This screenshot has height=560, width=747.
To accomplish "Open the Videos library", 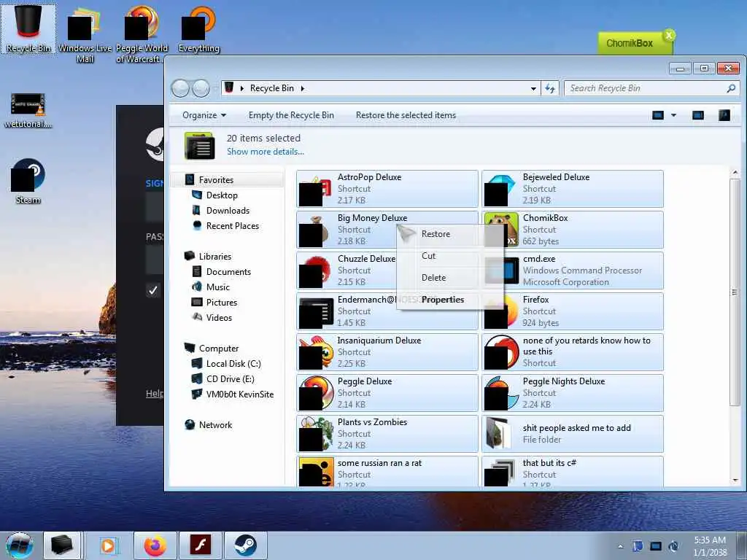I will click(x=219, y=318).
